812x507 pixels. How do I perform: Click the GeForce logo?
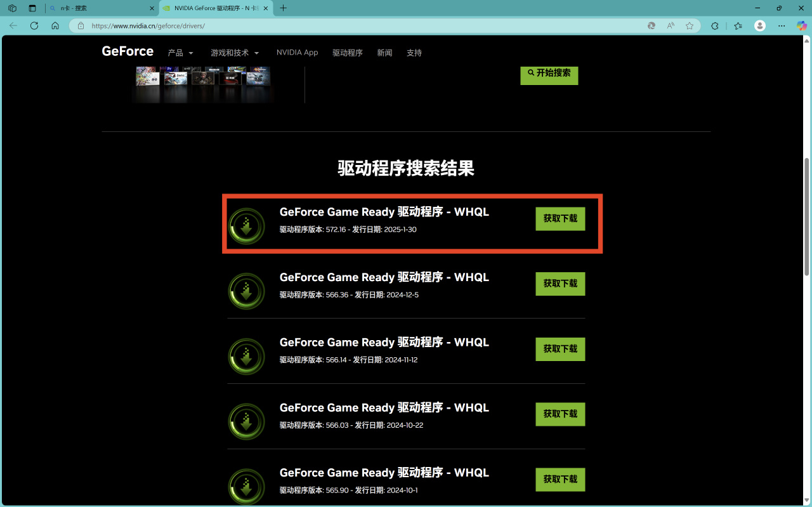click(128, 51)
